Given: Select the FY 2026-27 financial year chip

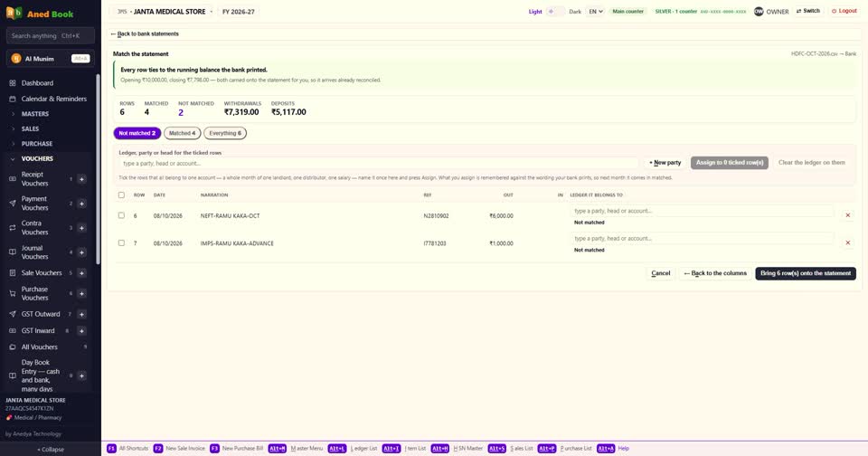Looking at the screenshot, I should (239, 11).
